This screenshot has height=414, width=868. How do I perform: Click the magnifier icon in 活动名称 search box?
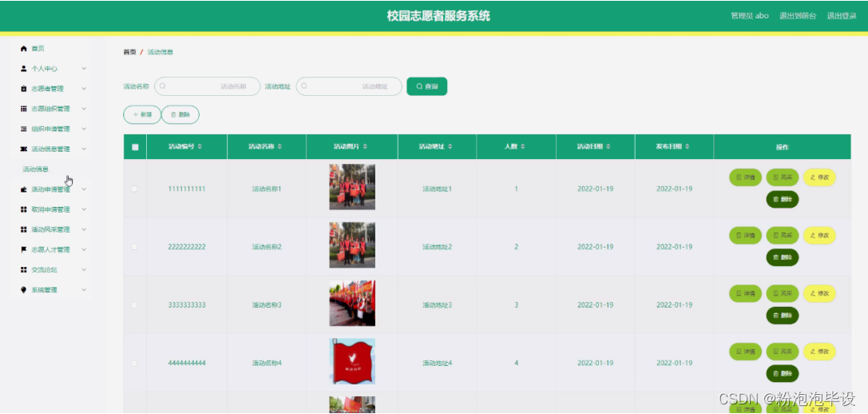tap(163, 86)
